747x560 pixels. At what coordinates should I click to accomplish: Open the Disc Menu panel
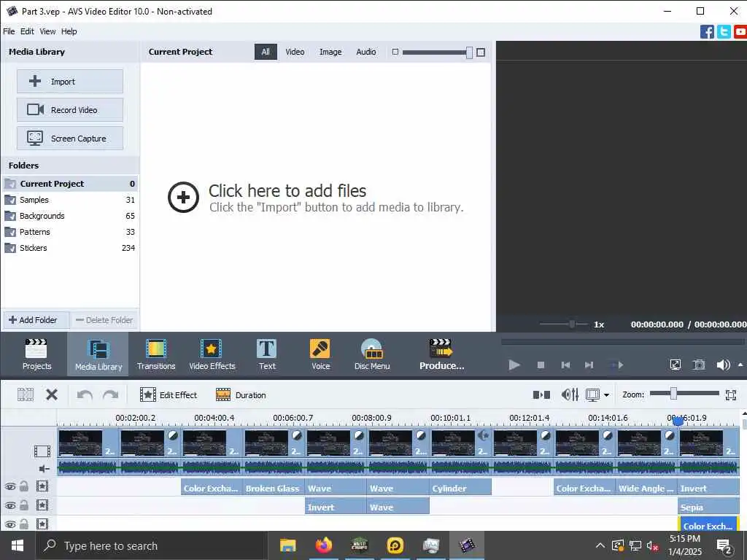[x=372, y=354]
